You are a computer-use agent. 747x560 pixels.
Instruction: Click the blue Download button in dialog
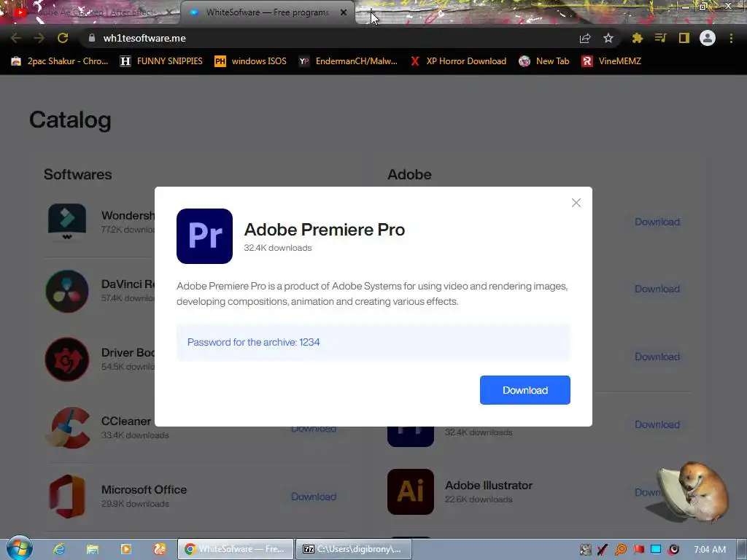pos(525,390)
